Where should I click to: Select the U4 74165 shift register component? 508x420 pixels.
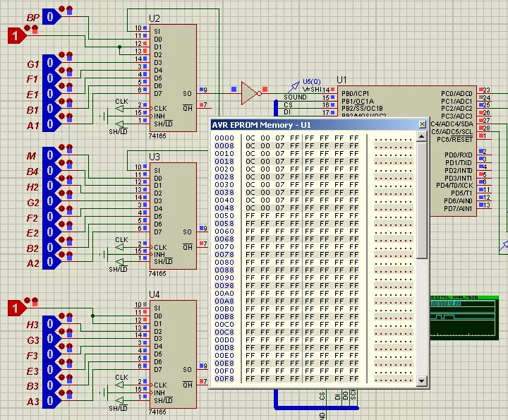pos(172,353)
